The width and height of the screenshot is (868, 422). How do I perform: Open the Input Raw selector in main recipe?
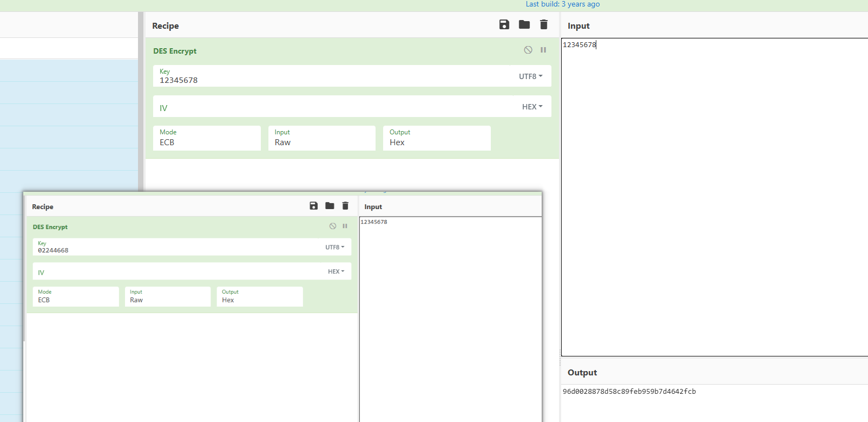pyautogui.click(x=321, y=138)
